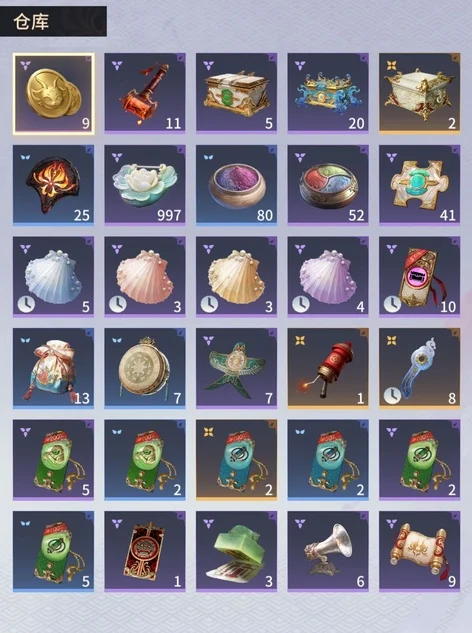Image resolution: width=472 pixels, height=633 pixels.
Task: Open the blue ornate treasure chest
Action: tap(328, 93)
